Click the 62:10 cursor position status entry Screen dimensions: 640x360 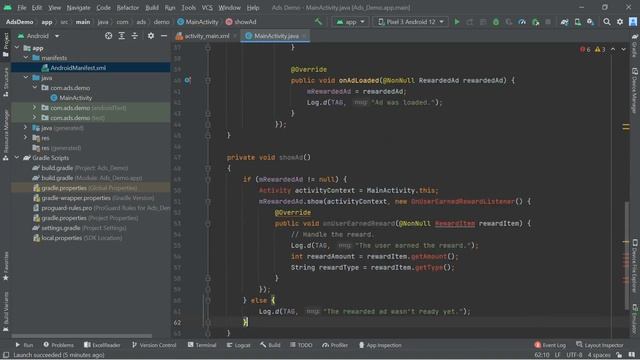coord(542,355)
